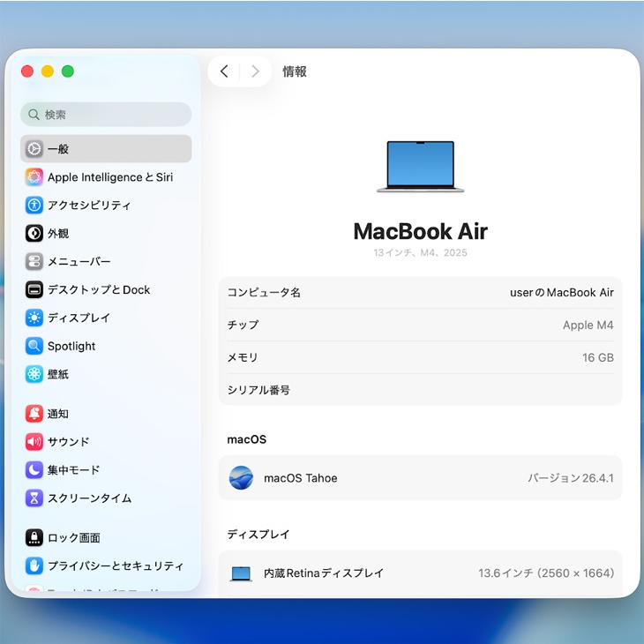Close the window with red button
644x644 pixels.
pyautogui.click(x=27, y=71)
